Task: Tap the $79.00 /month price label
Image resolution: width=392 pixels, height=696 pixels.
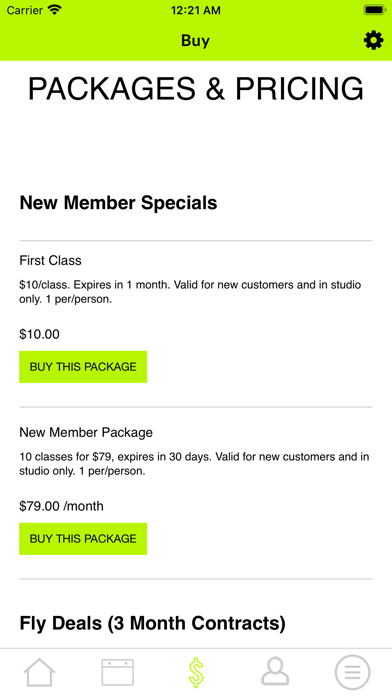Action: [x=61, y=506]
